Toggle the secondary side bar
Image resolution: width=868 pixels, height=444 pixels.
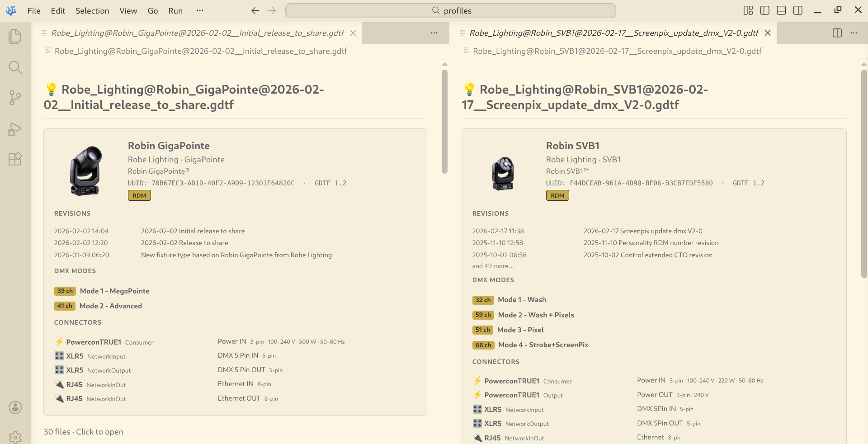pyautogui.click(x=797, y=10)
